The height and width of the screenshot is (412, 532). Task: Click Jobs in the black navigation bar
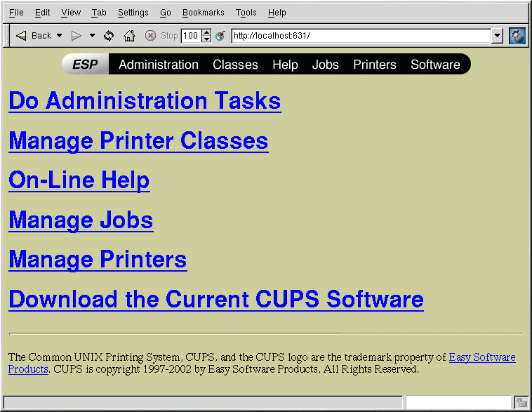325,65
